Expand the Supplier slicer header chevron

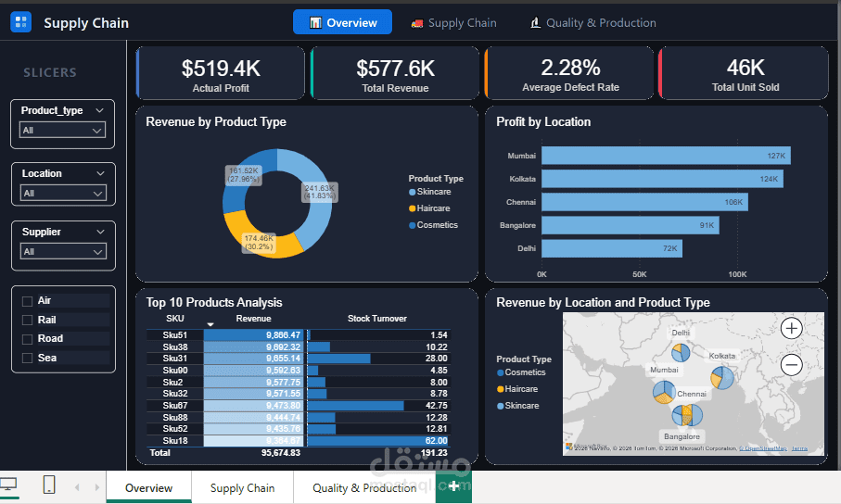pyautogui.click(x=100, y=232)
